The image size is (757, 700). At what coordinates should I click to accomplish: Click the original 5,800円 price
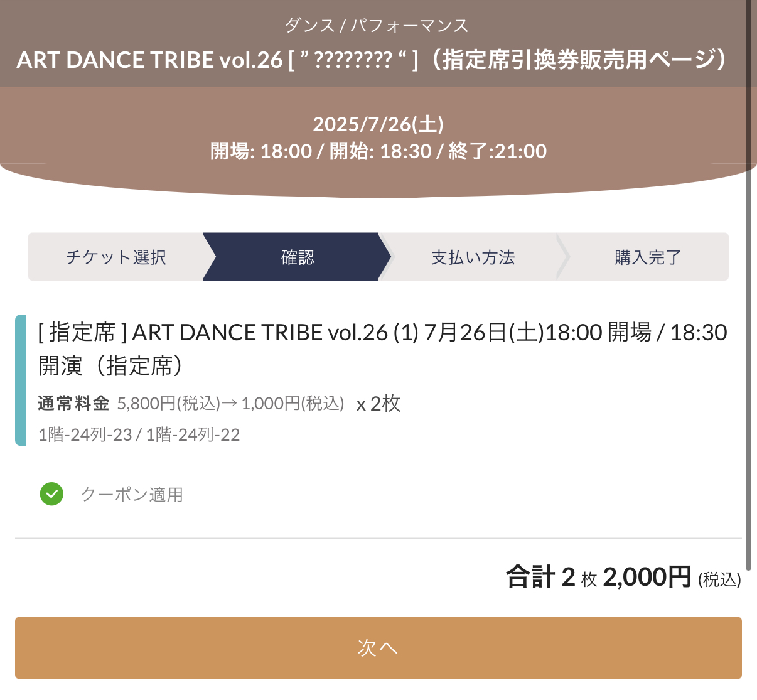(x=168, y=404)
